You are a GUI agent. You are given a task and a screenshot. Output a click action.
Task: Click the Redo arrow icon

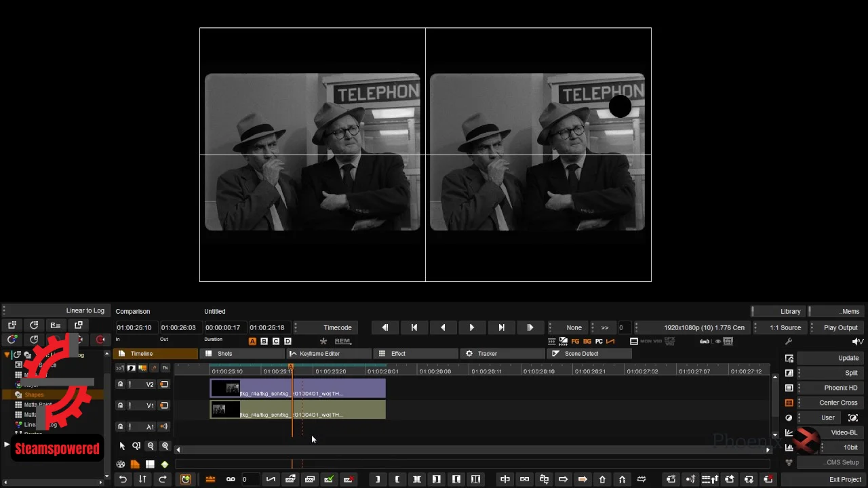click(162, 479)
